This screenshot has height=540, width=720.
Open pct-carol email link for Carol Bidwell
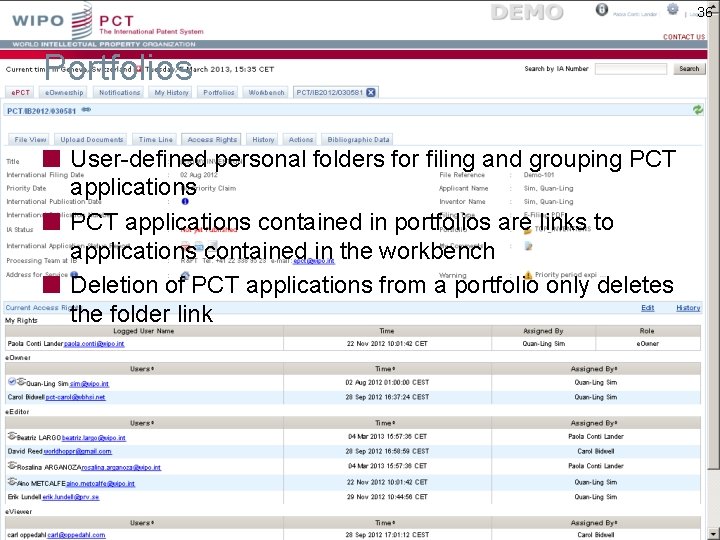[75, 397]
